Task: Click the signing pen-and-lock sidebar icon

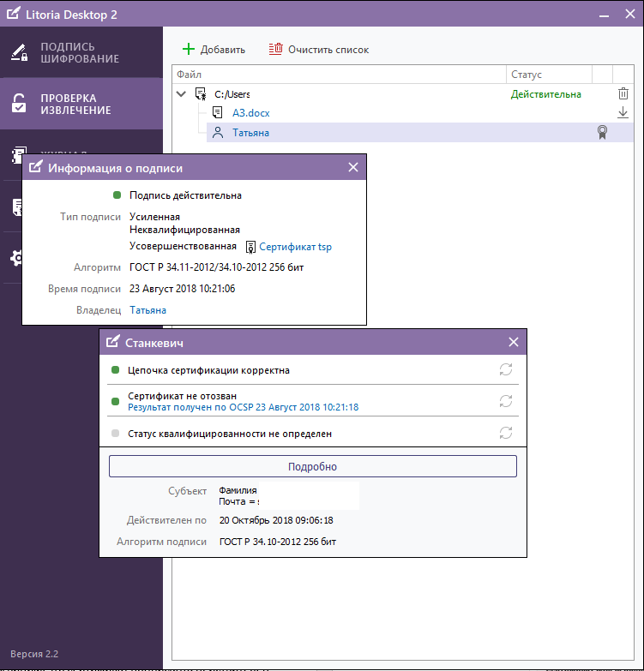Action: tap(19, 52)
